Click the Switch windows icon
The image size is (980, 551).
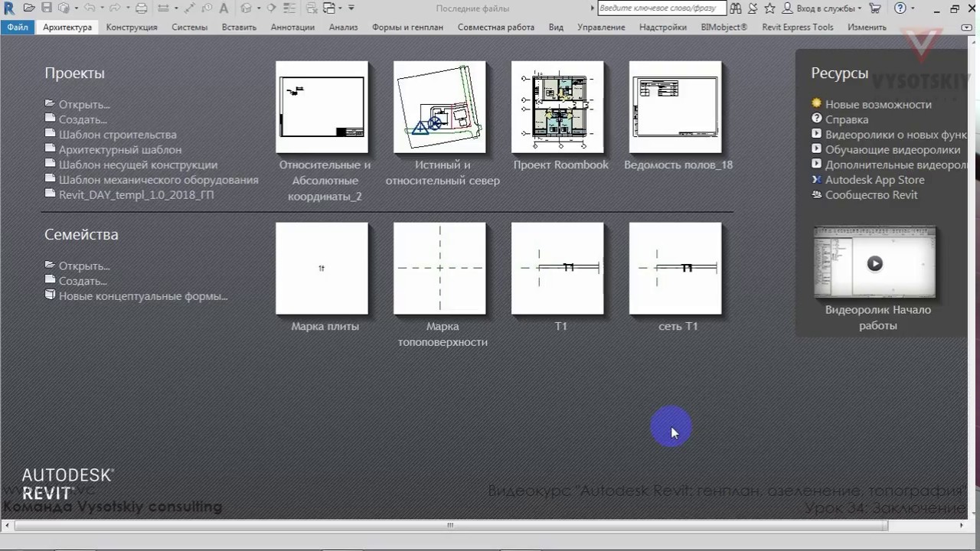click(329, 8)
